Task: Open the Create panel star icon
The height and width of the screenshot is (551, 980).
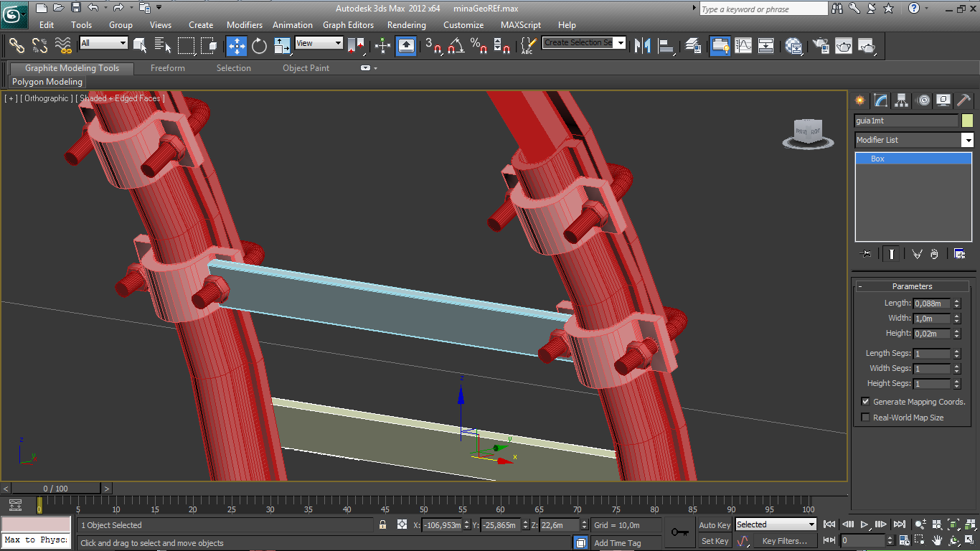Action: tap(859, 100)
